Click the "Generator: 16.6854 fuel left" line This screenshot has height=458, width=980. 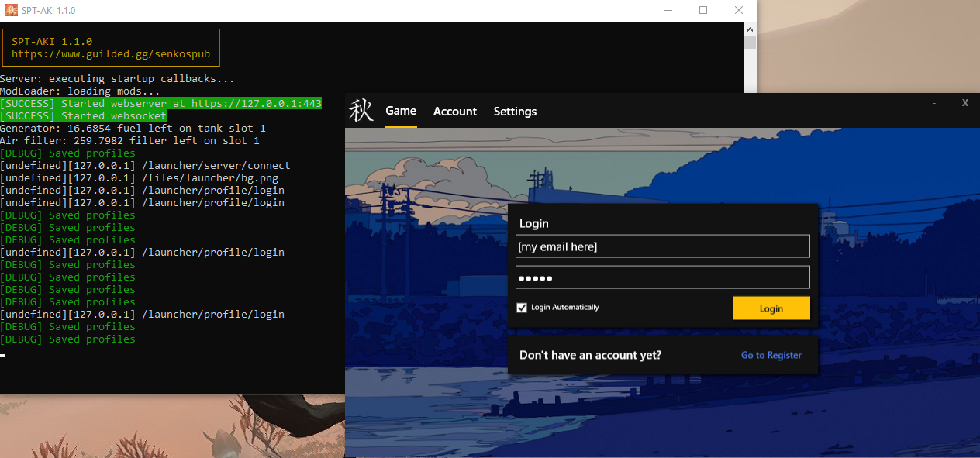133,128
